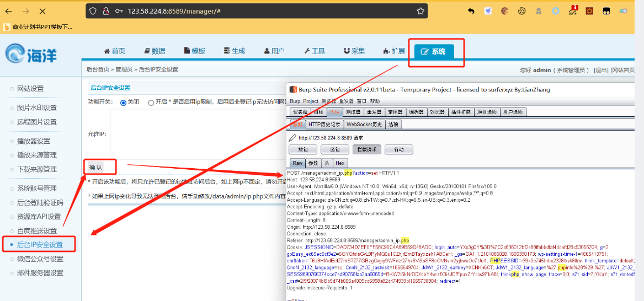This screenshot has width=644, height=301.
Task: Open the 生成 nav tab
Action: (x=234, y=51)
